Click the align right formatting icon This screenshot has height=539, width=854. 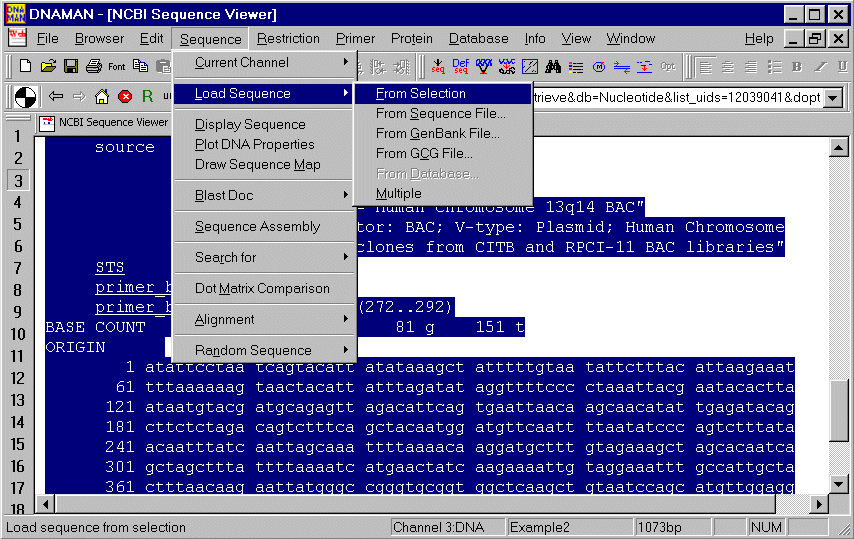click(x=751, y=67)
